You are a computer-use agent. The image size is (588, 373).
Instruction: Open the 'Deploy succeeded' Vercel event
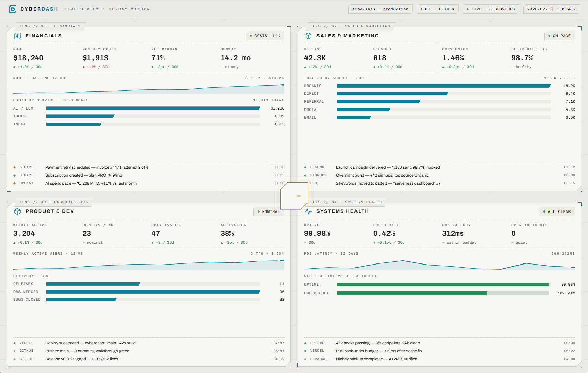[x=149, y=343]
